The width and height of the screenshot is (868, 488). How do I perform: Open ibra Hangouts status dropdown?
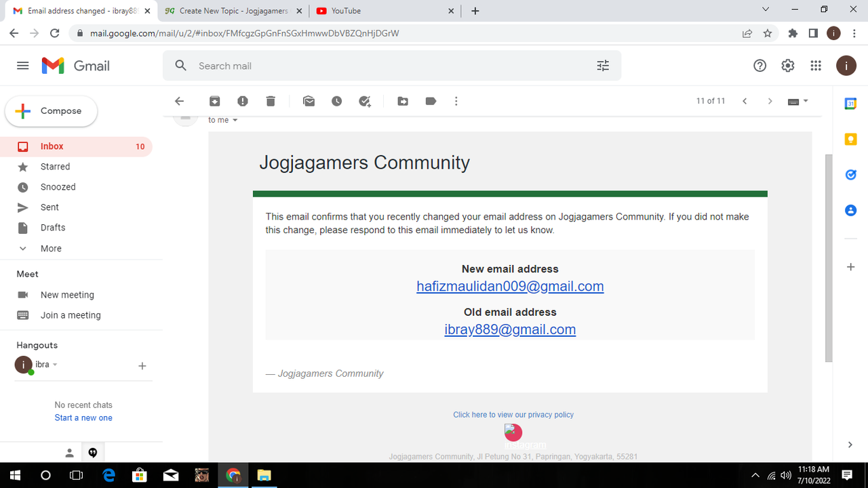click(55, 365)
